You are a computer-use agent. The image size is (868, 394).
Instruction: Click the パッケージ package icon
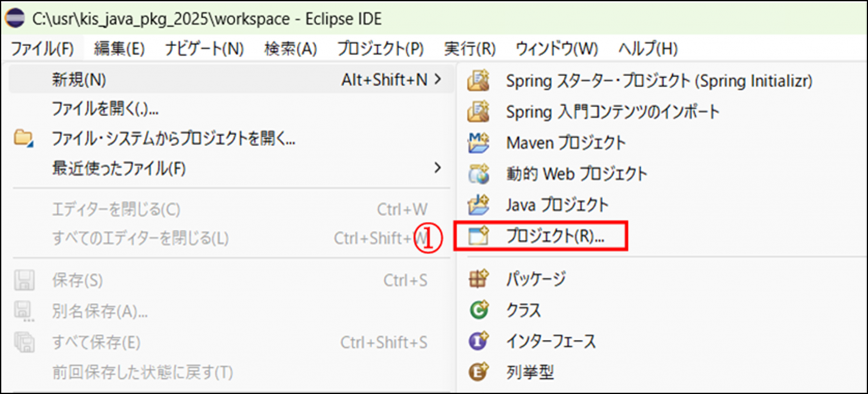click(479, 279)
